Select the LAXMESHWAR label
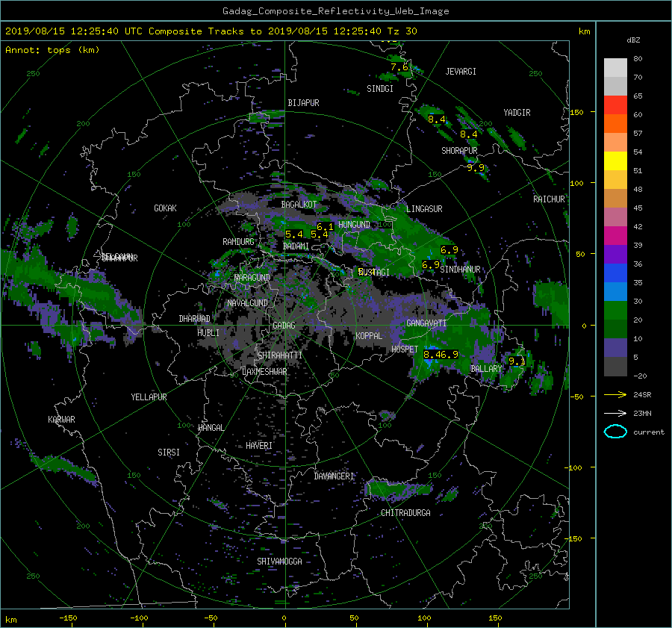Screen dimensions: 672x628 point(264,372)
